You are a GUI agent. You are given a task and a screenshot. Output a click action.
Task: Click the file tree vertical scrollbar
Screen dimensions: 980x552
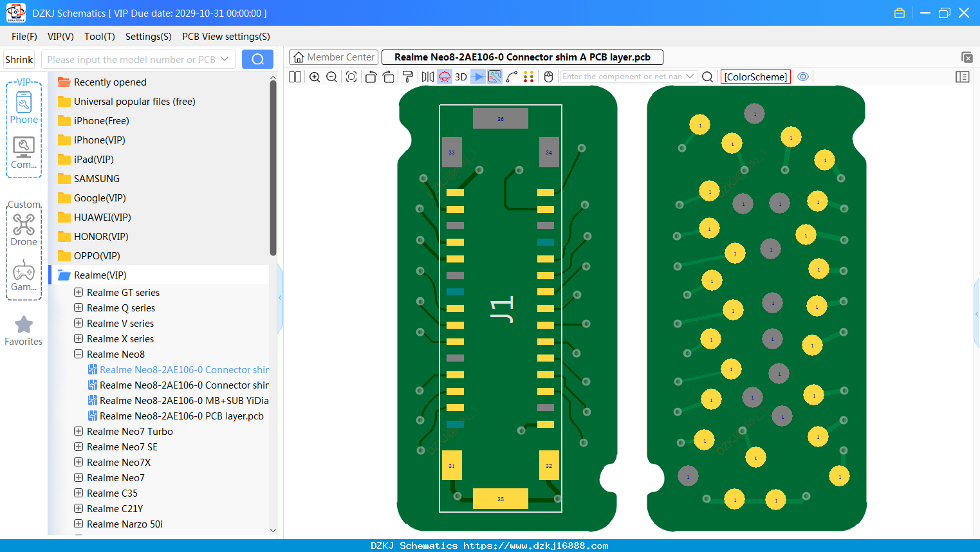click(x=273, y=167)
